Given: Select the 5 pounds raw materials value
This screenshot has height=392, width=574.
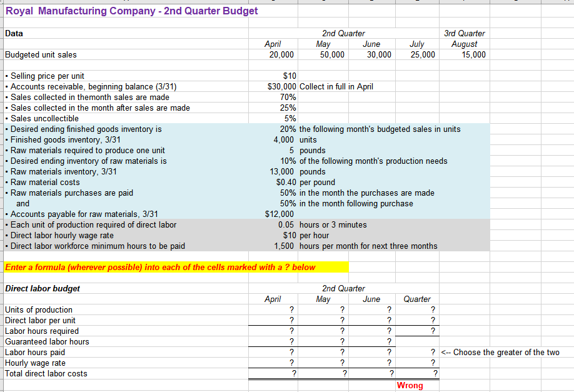Looking at the screenshot, I should pyautogui.click(x=291, y=150).
